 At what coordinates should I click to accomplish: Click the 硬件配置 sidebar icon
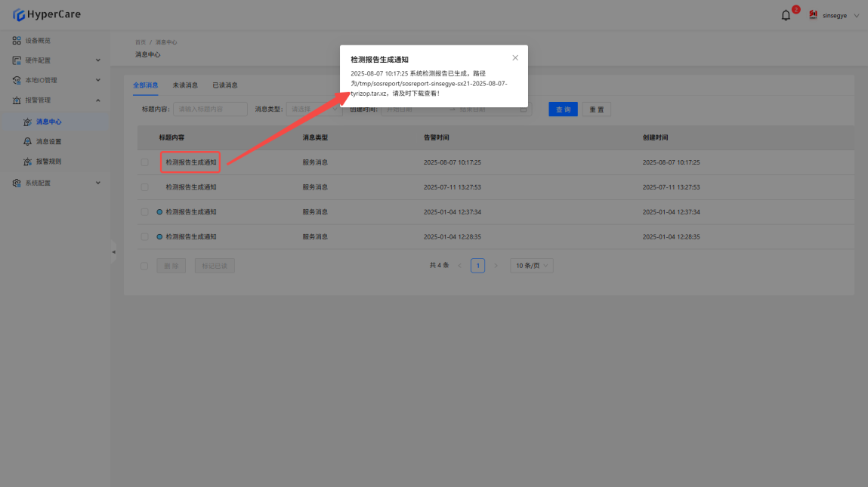pos(17,60)
